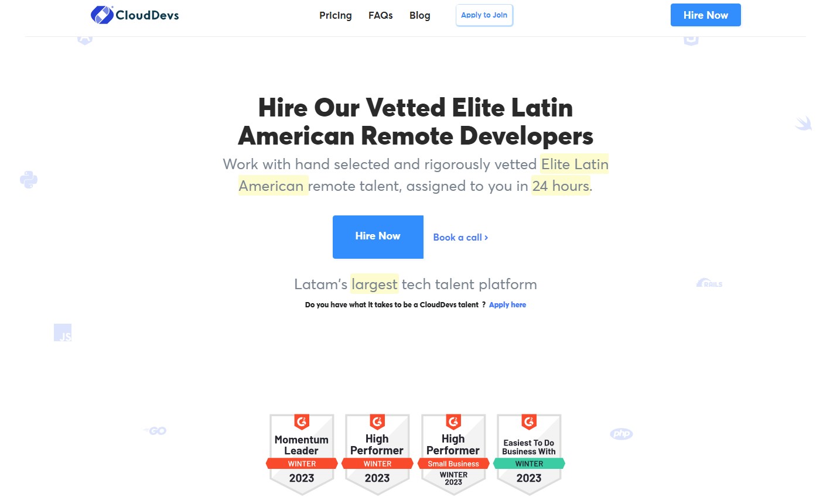The height and width of the screenshot is (504, 823).
Task: Follow the Book a call link
Action: 460,237
